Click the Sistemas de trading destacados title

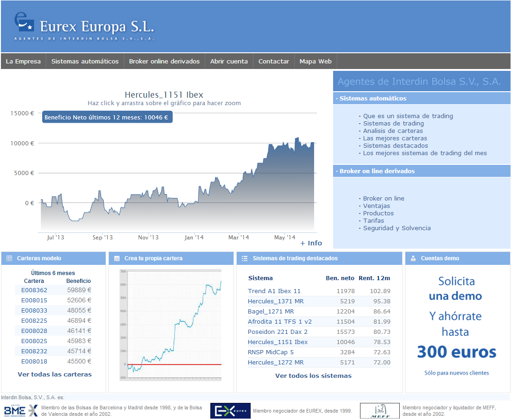pyautogui.click(x=295, y=258)
